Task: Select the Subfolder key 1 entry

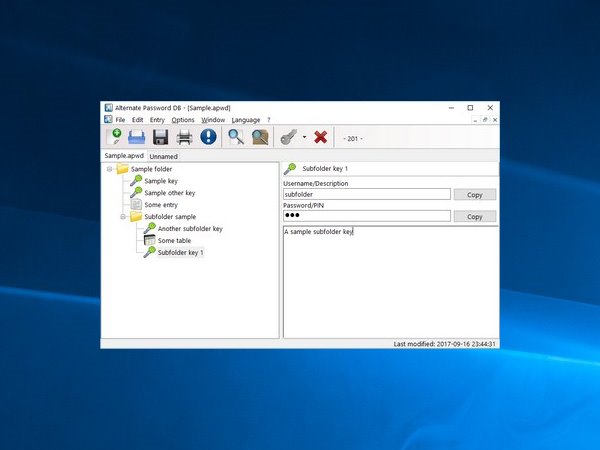Action: (x=181, y=252)
